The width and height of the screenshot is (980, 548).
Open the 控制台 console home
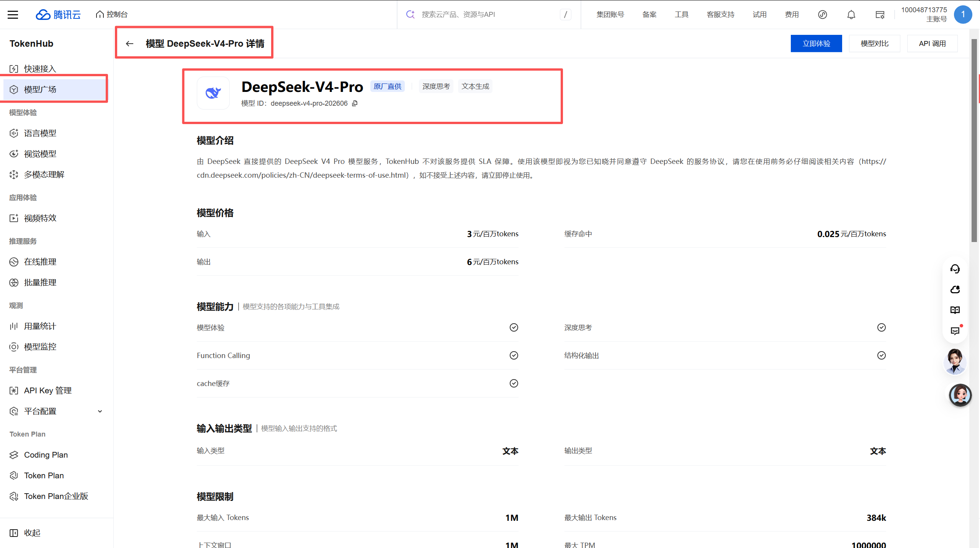coord(111,15)
